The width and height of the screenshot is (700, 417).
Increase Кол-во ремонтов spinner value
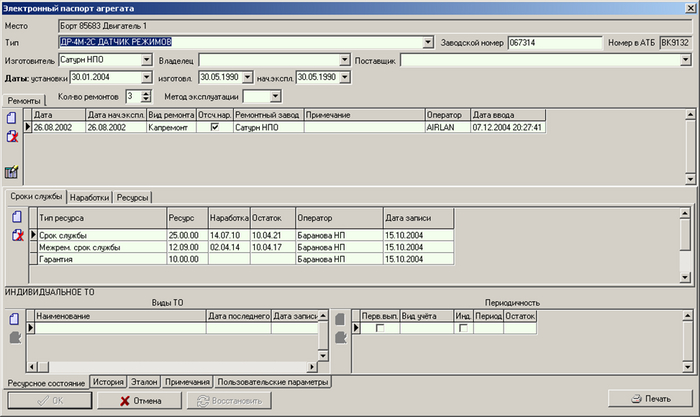tap(146, 93)
